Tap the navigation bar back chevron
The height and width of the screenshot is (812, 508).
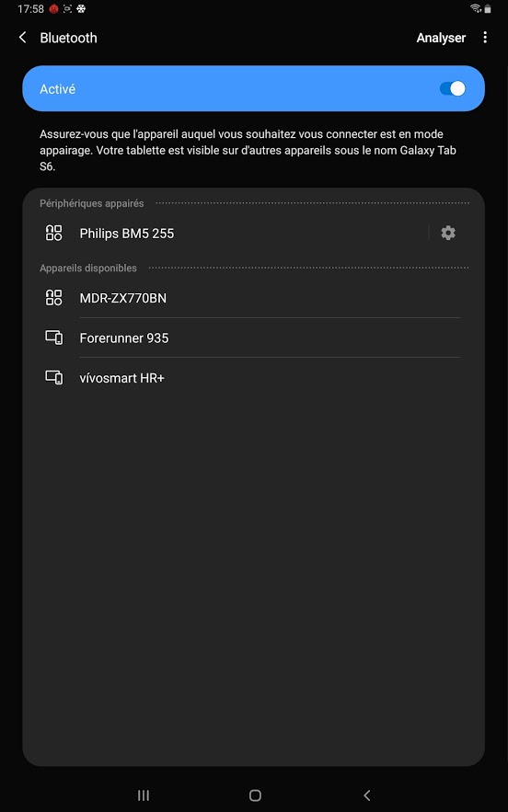(x=367, y=795)
